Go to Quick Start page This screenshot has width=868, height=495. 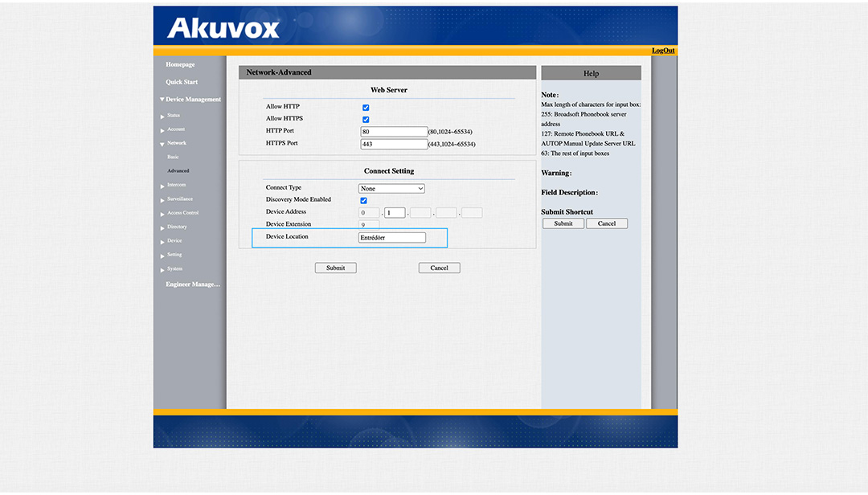point(182,82)
